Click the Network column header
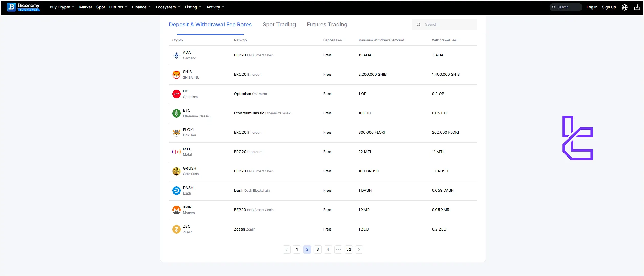Viewport: 644px width, 276px height. coord(240,40)
